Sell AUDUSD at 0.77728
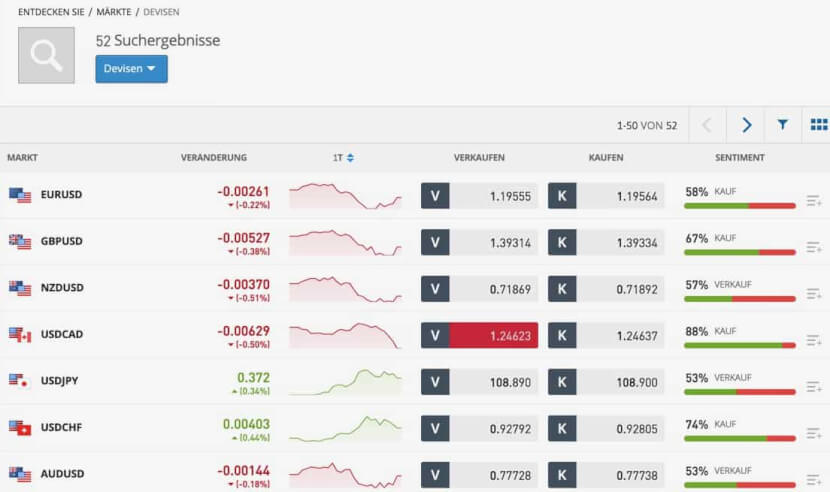Image resolution: width=830 pixels, height=492 pixels. pos(480,475)
